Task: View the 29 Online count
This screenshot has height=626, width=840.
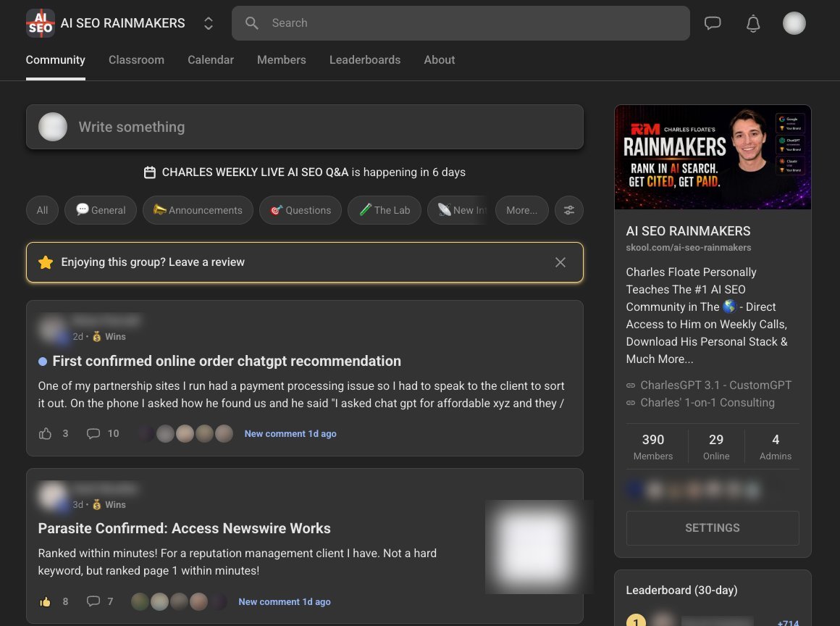Action: [716, 447]
